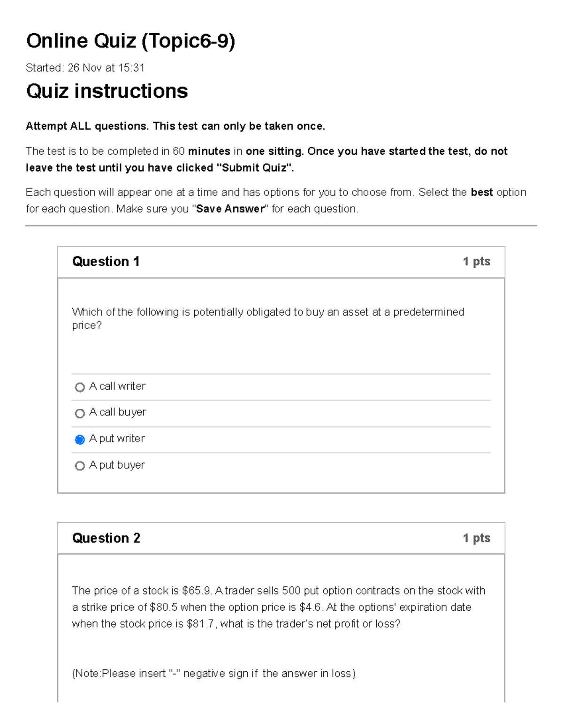Select the "A call writer" radio button

[x=79, y=386]
